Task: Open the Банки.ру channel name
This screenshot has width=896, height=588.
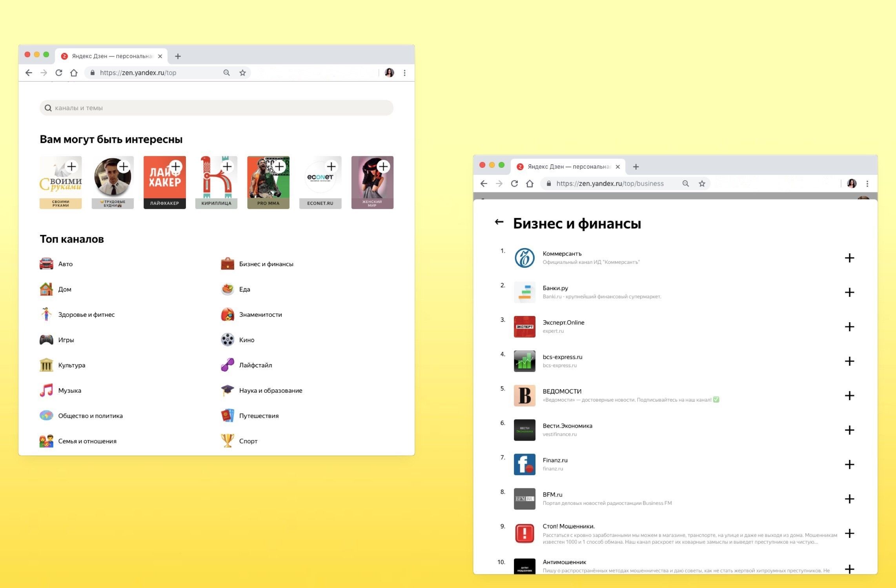Action: pyautogui.click(x=555, y=288)
